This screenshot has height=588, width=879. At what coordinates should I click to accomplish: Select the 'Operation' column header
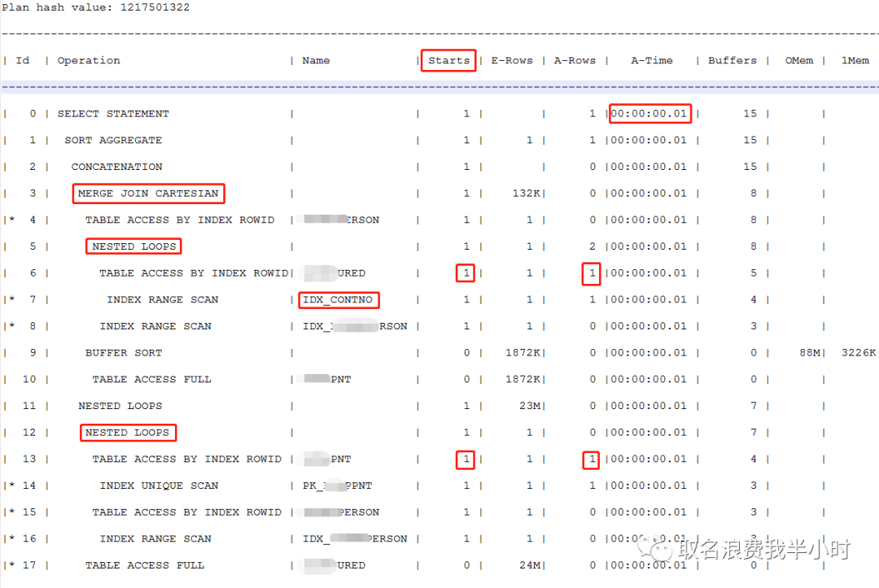[x=89, y=60]
